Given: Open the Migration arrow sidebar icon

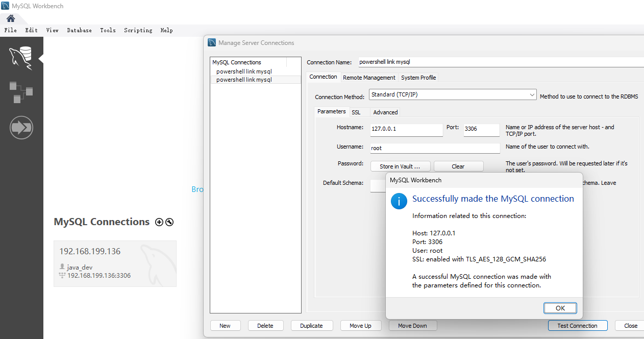Looking at the screenshot, I should click(21, 128).
